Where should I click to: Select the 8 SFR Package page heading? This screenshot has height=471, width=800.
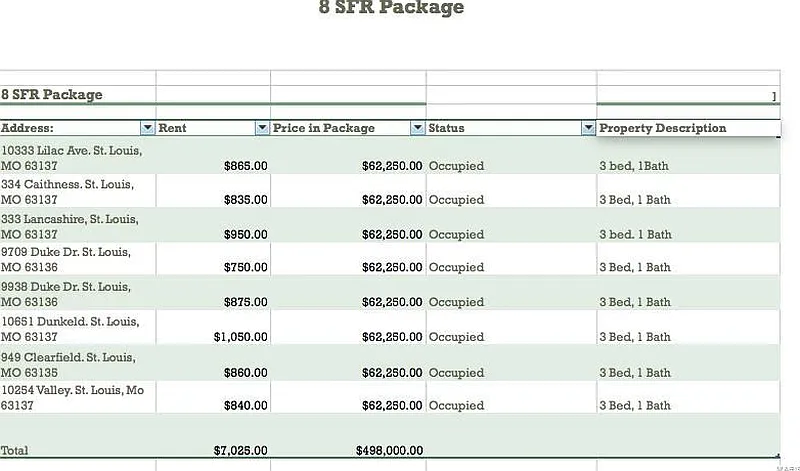(x=391, y=9)
